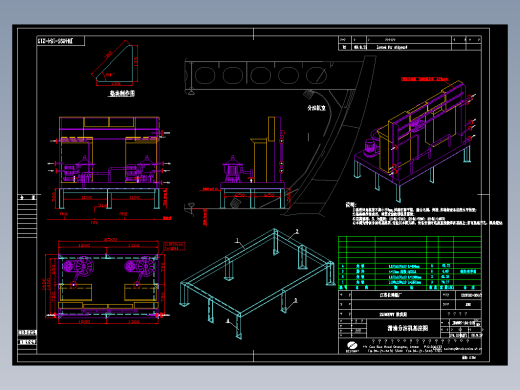The width and height of the screenshot is (520, 390).
Task: Click the caption under the triangular bracket detail
Action: tap(122, 93)
